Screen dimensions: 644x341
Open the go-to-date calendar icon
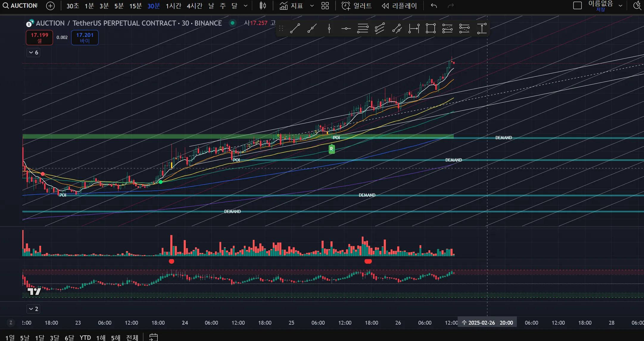click(153, 337)
